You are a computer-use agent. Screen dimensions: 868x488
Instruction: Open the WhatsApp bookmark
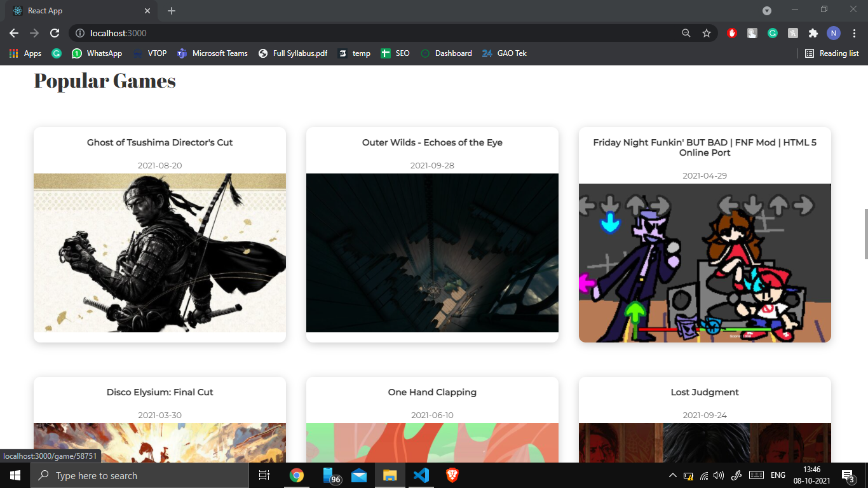[97, 53]
